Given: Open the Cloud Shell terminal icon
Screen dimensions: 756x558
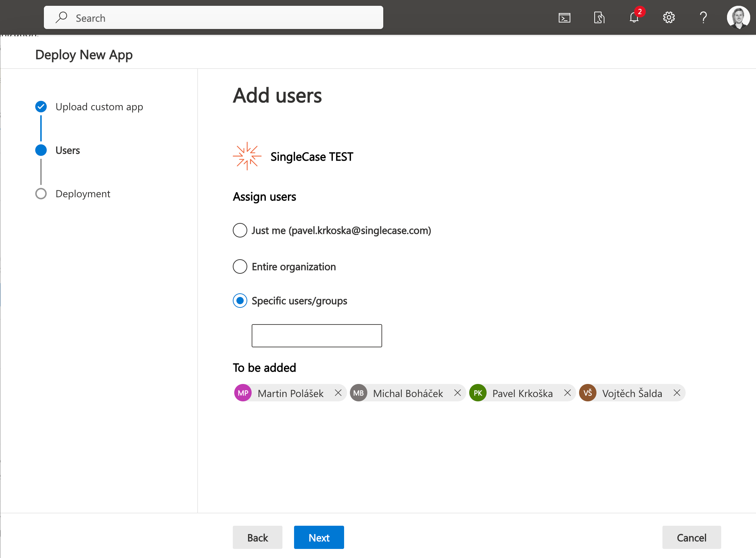Looking at the screenshot, I should coord(564,17).
